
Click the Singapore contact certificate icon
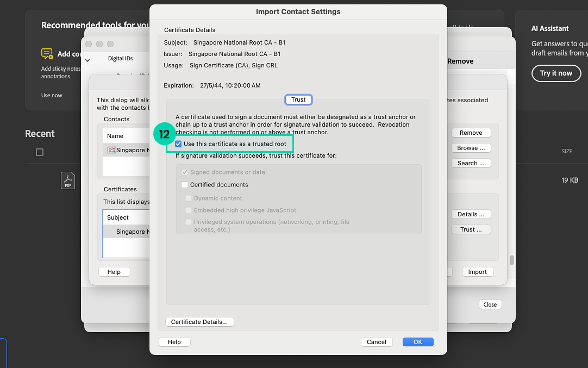(111, 150)
